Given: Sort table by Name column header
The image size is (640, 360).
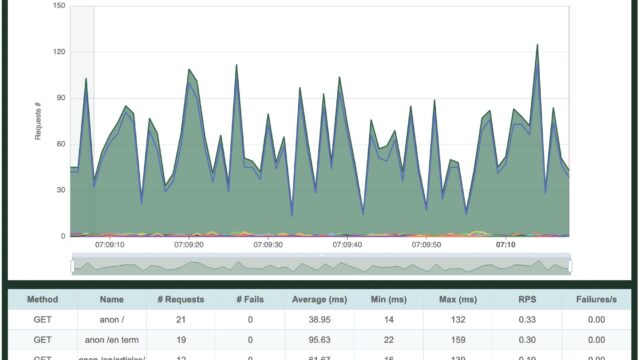Looking at the screenshot, I should coord(112,299).
